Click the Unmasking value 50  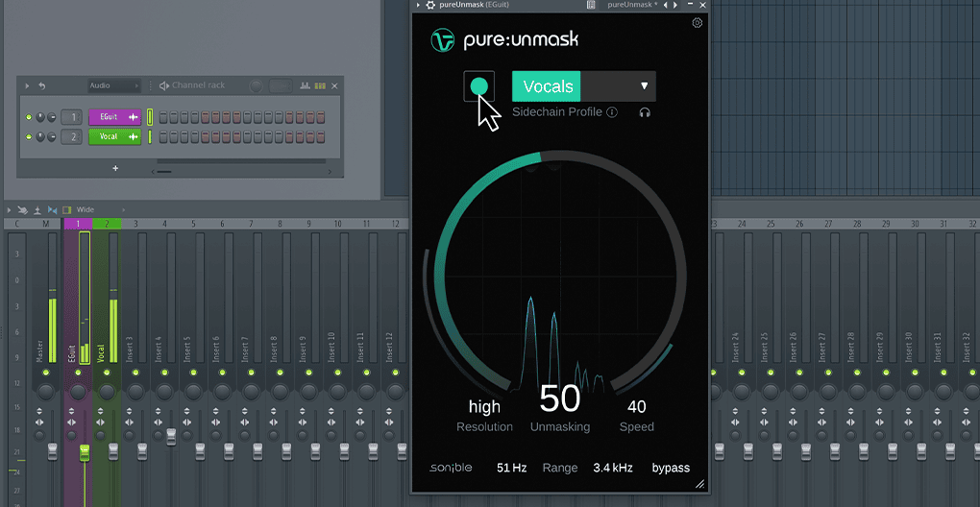(x=560, y=399)
